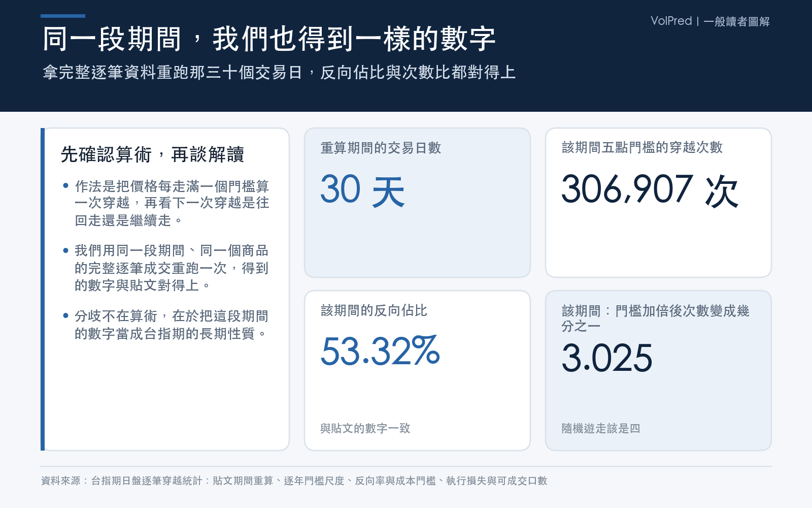This screenshot has width=812, height=508.
Task: Click the label 該期間五點門檻的穿越次數
Action: tap(642, 147)
